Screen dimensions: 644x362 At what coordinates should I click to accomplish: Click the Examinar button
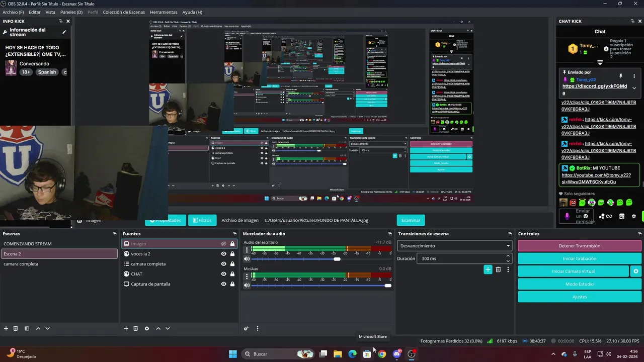pyautogui.click(x=411, y=220)
